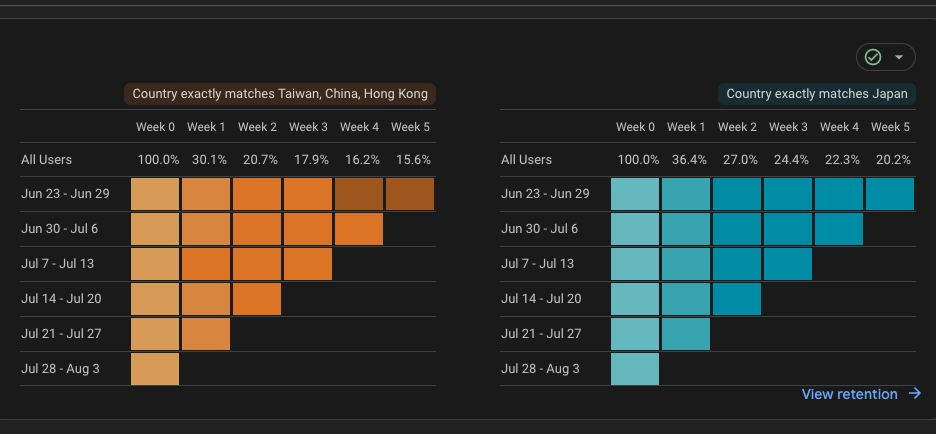Click the green checkmark status icon
Image resolution: width=936 pixels, height=434 pixels.
(x=873, y=57)
